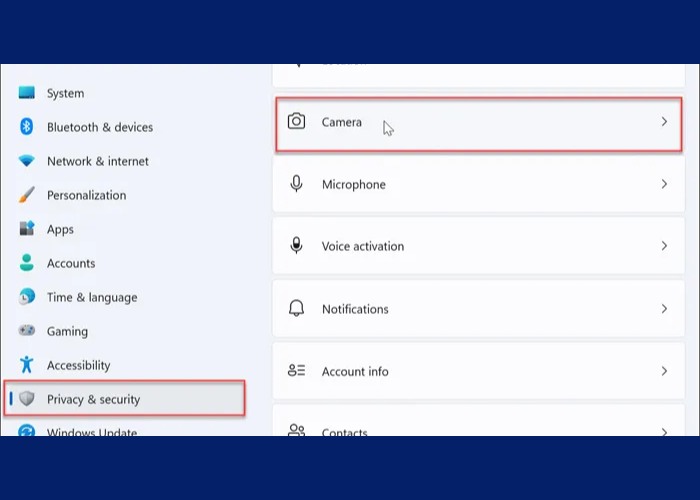Click the microphone icon in permissions list
The image size is (700, 500).
[296, 184]
